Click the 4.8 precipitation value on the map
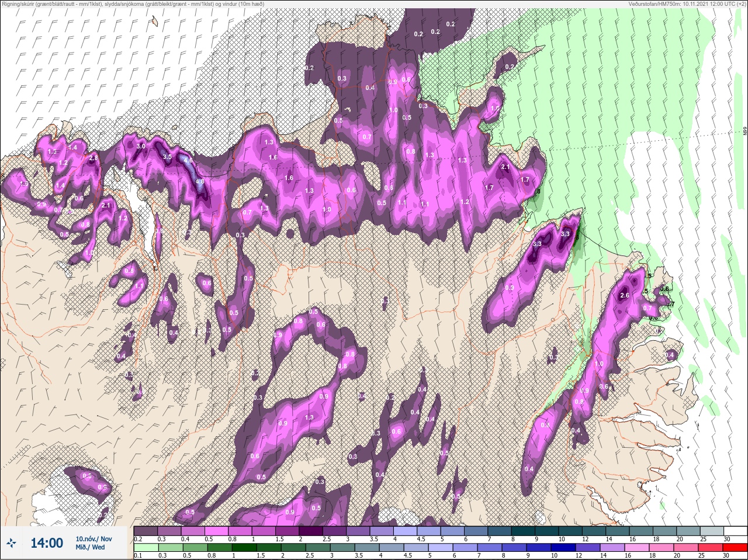Image resolution: width=748 pixels, height=560 pixels. tap(200, 182)
